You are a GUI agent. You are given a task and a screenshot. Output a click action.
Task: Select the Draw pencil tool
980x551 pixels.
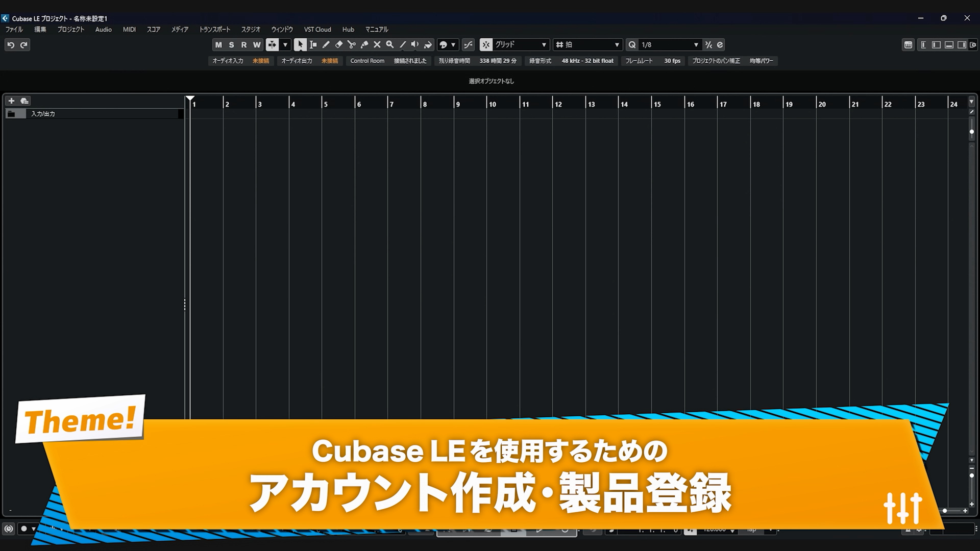326,45
